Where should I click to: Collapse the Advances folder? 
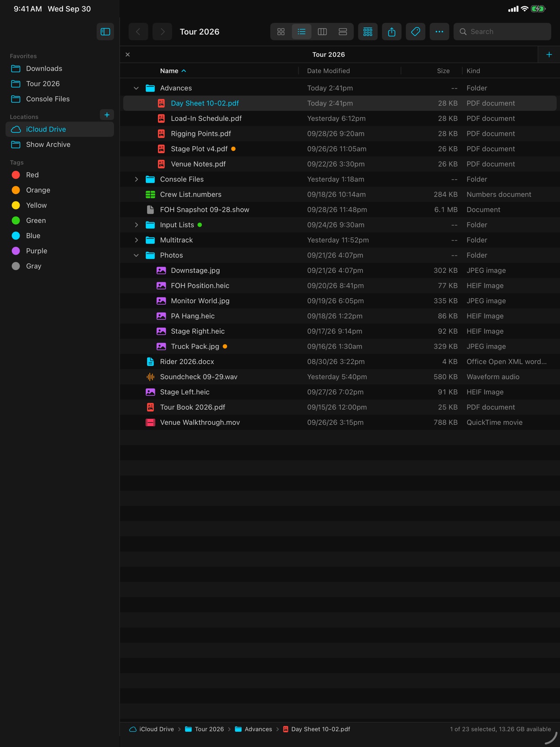pos(136,88)
